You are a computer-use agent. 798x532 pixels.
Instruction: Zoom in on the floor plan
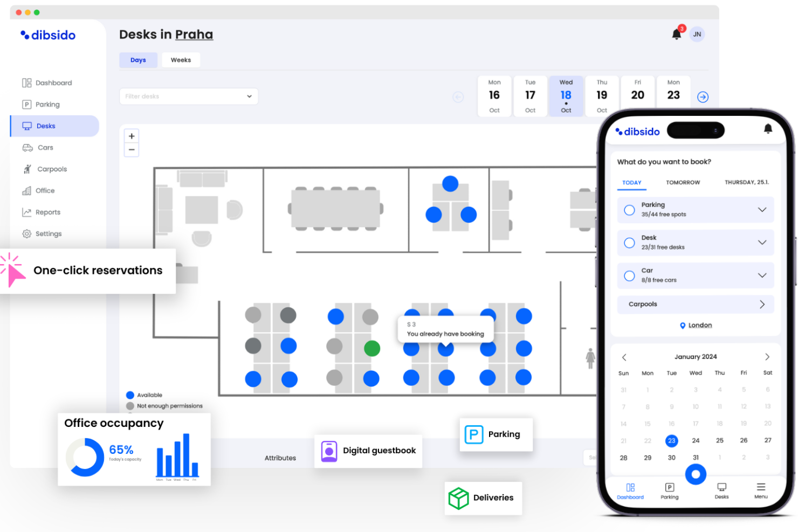click(132, 136)
